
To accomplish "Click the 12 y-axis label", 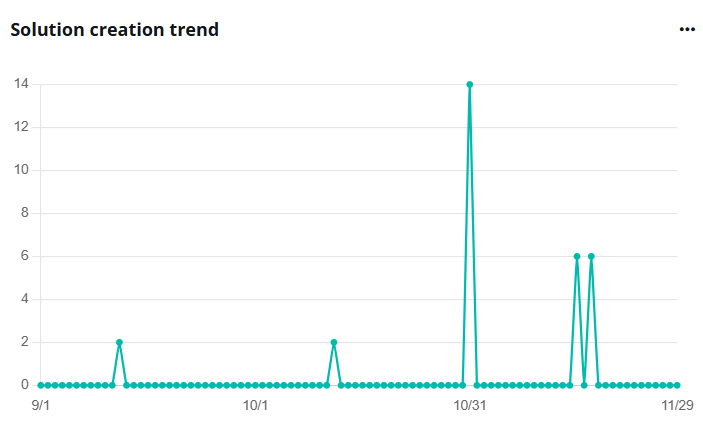I will [x=21, y=127].
